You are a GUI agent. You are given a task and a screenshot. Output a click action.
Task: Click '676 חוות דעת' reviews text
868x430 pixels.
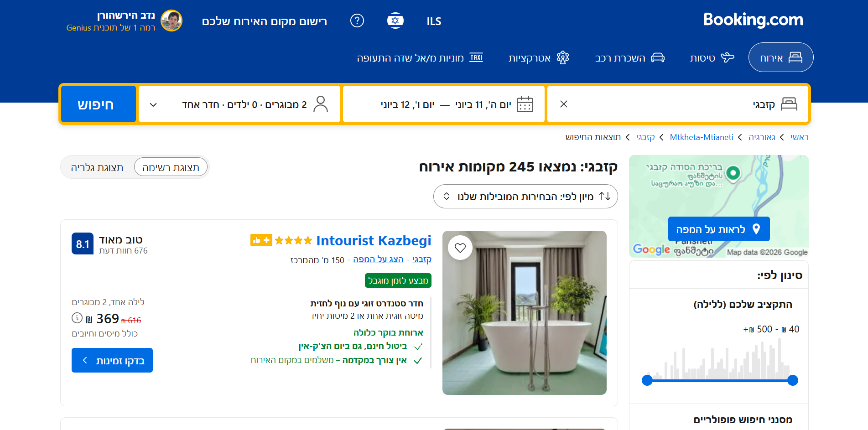(123, 251)
